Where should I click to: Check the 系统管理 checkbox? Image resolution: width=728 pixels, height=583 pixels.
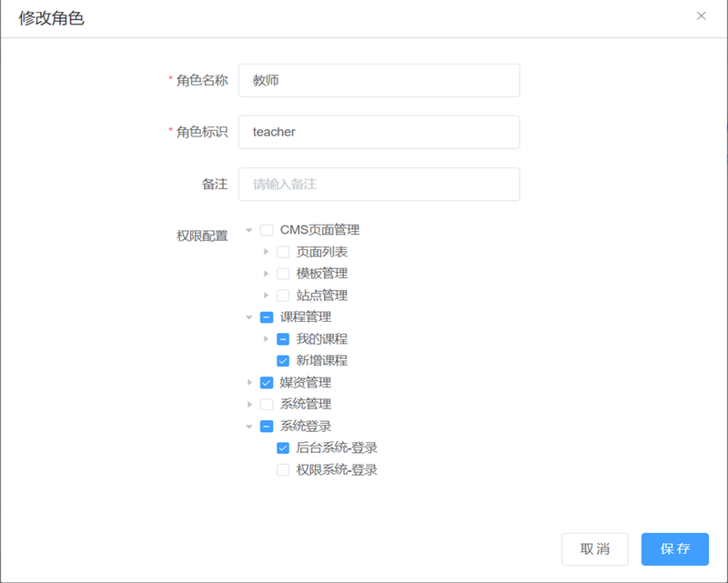(x=267, y=405)
